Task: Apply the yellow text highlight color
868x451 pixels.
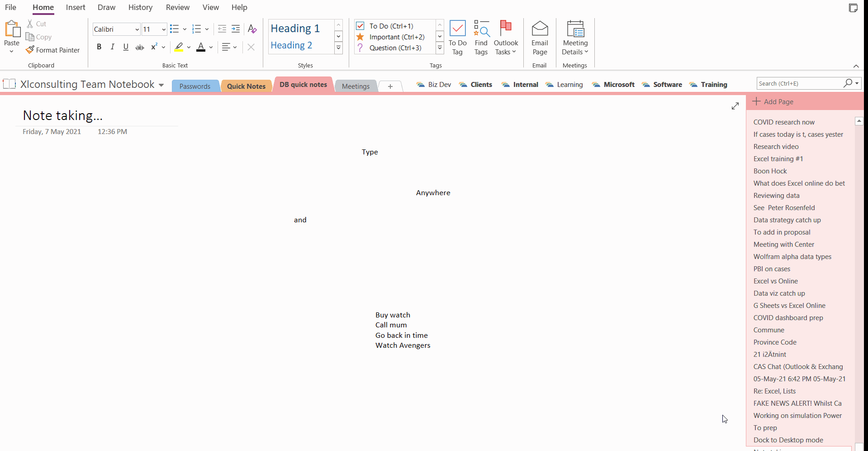Action: (179, 47)
